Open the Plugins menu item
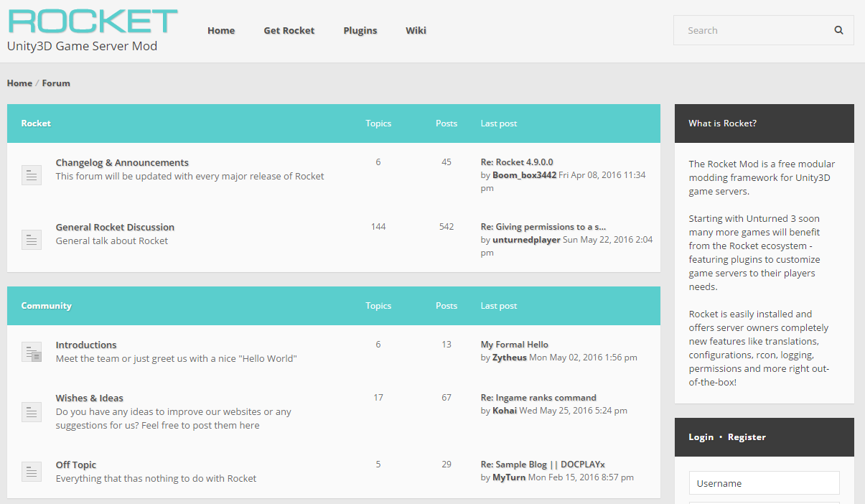Viewport: 865px width, 504px height. tap(360, 30)
